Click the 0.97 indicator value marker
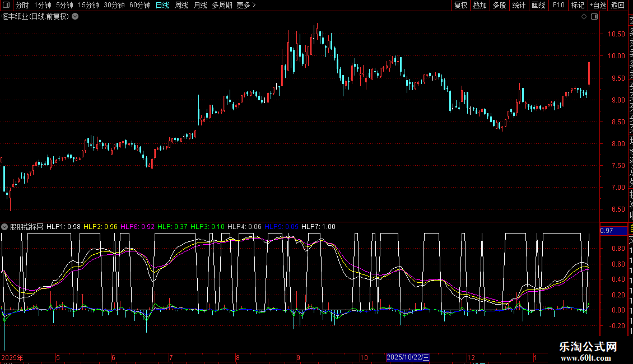Screen dimensions: 633x364 click(x=607, y=231)
